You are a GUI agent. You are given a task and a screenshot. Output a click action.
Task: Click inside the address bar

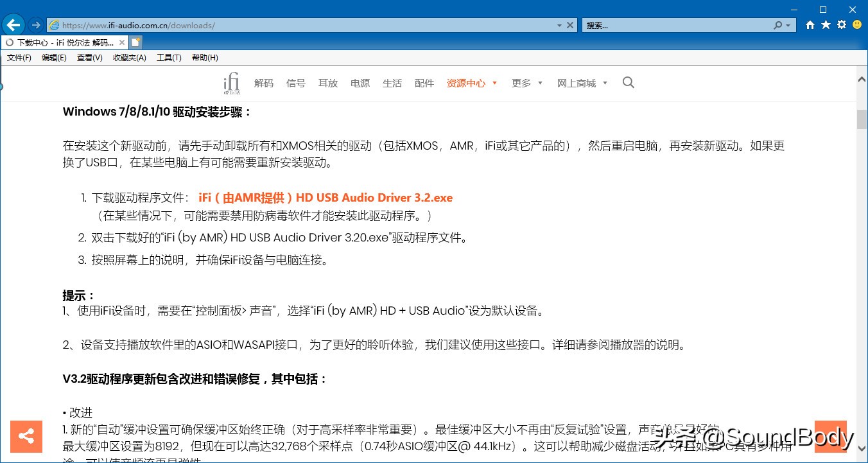289,24
